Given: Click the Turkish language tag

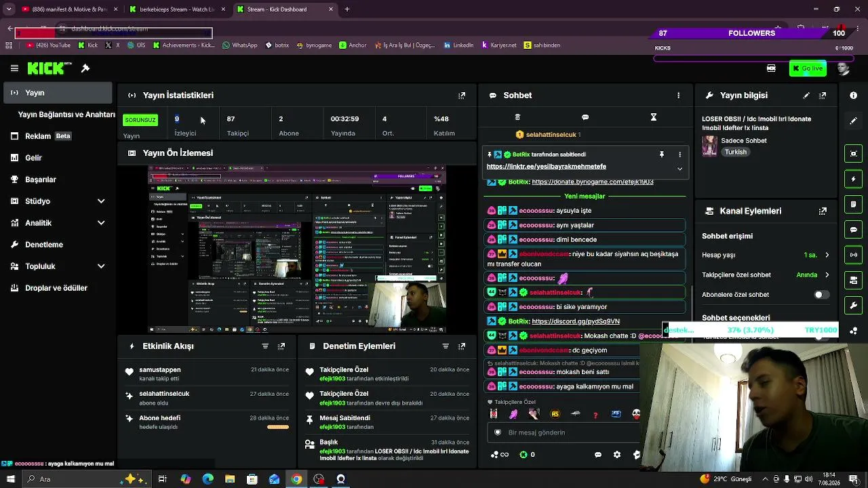Looking at the screenshot, I should click(x=735, y=152).
